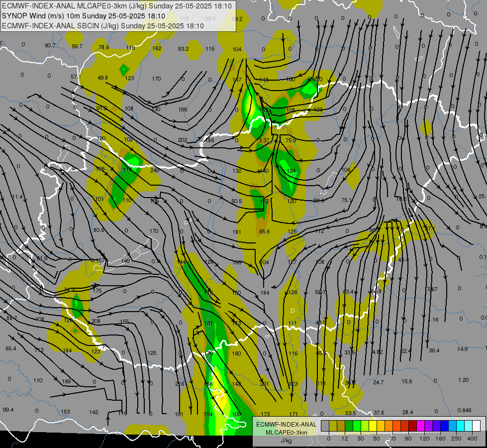Click the map value 171
Image resolution: width=487 pixels, height=448 pixels.
pyautogui.click(x=293, y=414)
